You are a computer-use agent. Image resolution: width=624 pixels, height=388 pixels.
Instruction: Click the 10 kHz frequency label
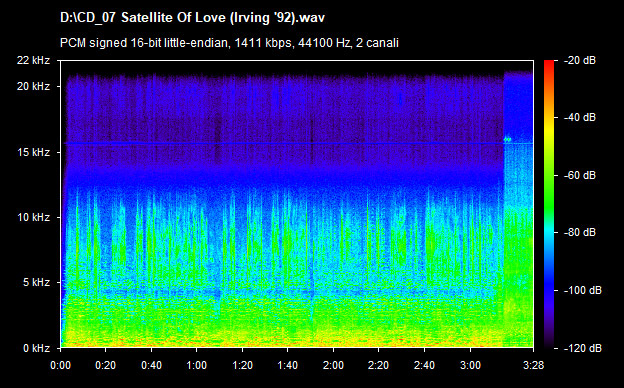click(x=33, y=217)
